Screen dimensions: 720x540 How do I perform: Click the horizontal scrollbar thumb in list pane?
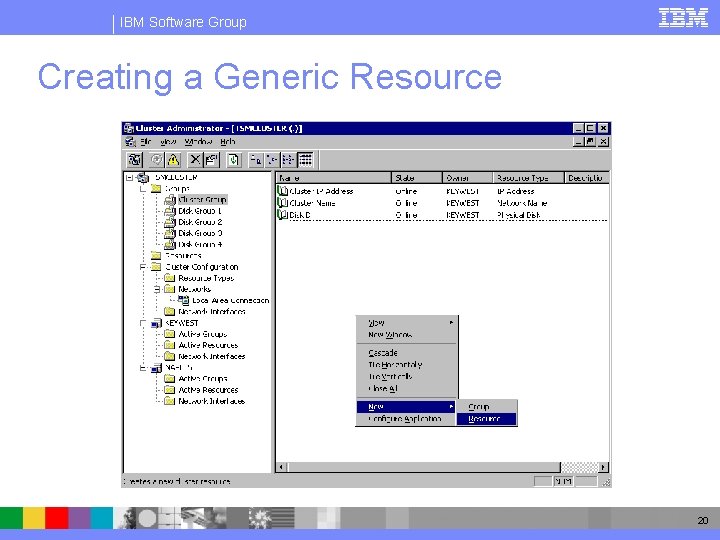(424, 467)
